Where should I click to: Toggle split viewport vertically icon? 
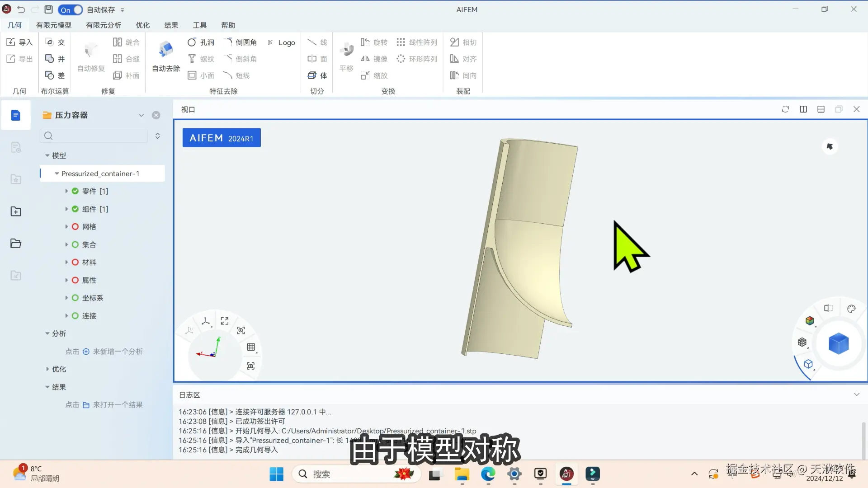pyautogui.click(x=803, y=109)
